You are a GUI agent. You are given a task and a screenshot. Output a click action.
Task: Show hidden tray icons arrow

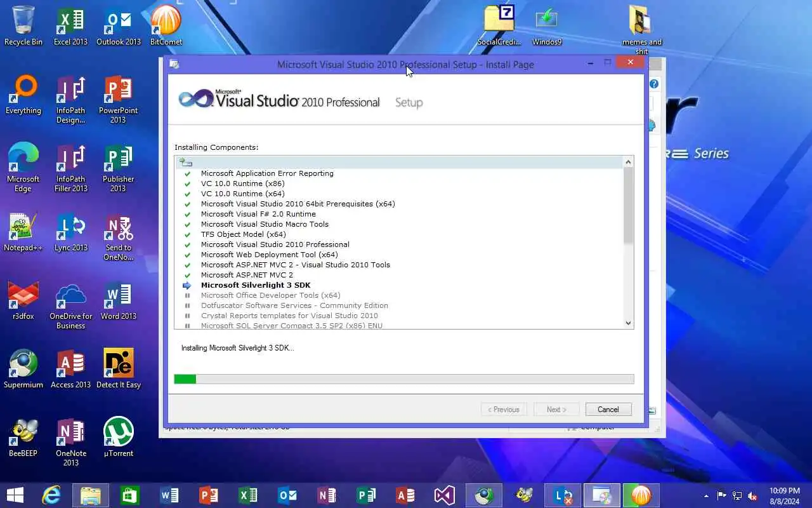point(706,496)
